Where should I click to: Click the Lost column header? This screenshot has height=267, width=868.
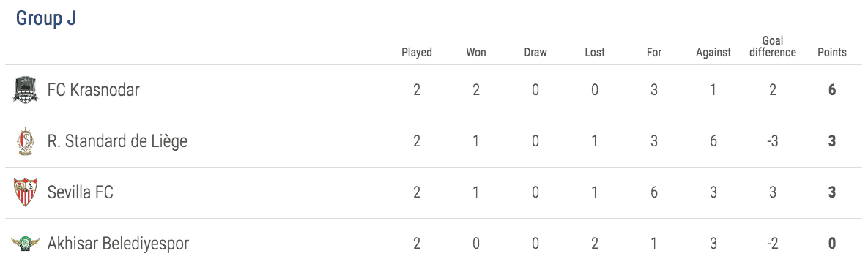[x=595, y=53]
